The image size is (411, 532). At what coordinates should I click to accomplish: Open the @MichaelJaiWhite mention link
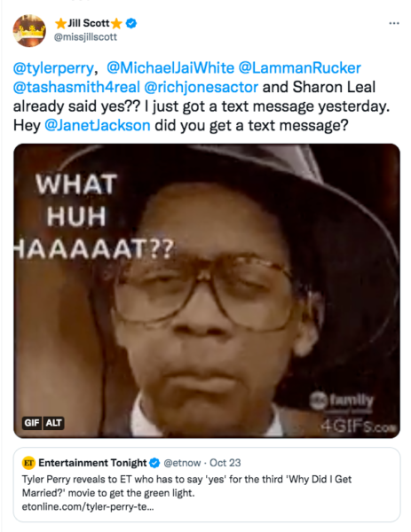[x=170, y=68]
